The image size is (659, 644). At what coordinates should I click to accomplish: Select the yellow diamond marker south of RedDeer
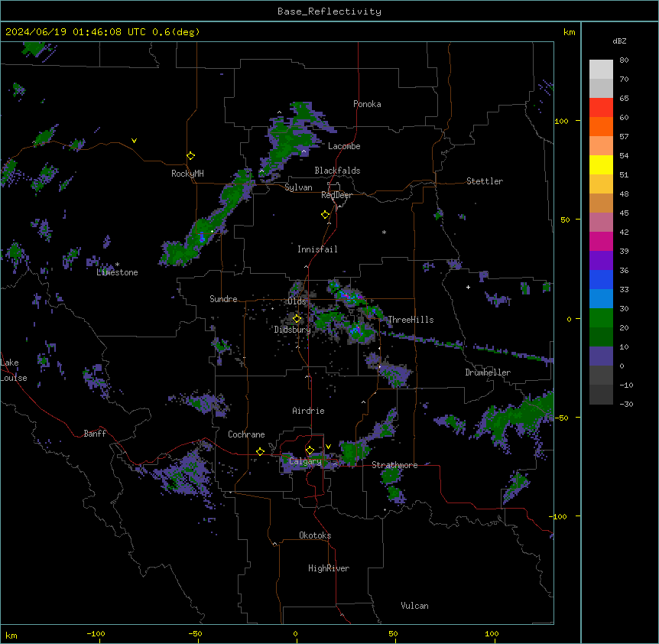tap(326, 215)
